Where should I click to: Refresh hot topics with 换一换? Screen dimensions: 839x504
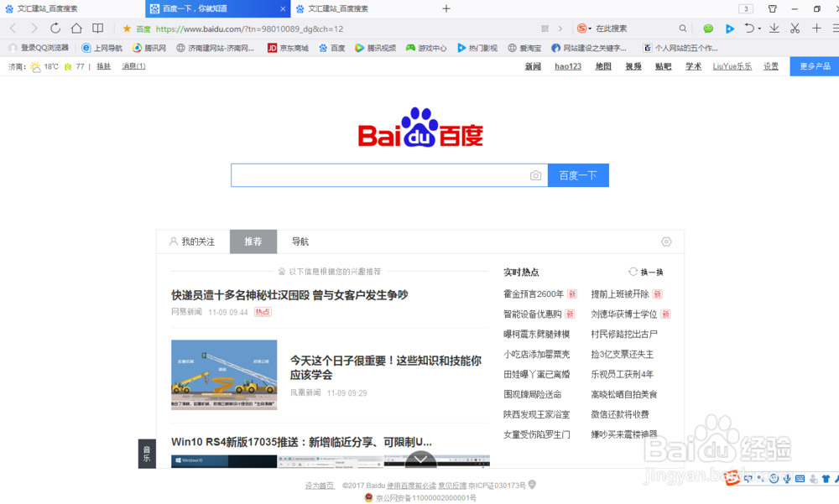[646, 273]
